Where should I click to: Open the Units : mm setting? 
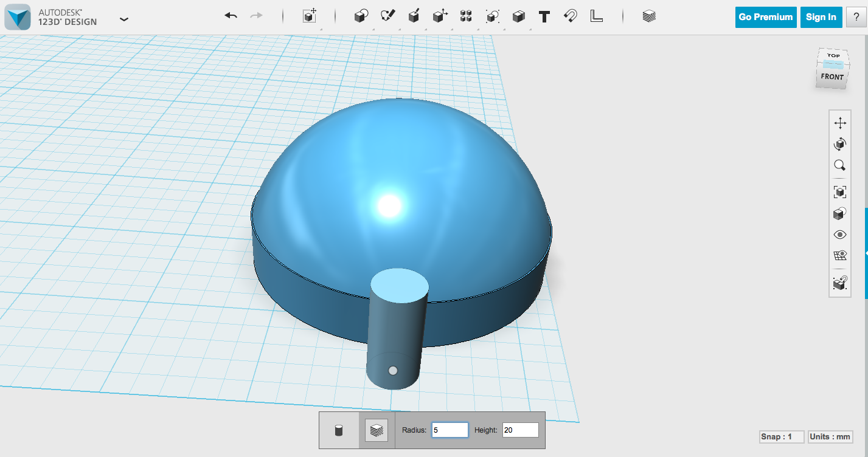pyautogui.click(x=830, y=436)
